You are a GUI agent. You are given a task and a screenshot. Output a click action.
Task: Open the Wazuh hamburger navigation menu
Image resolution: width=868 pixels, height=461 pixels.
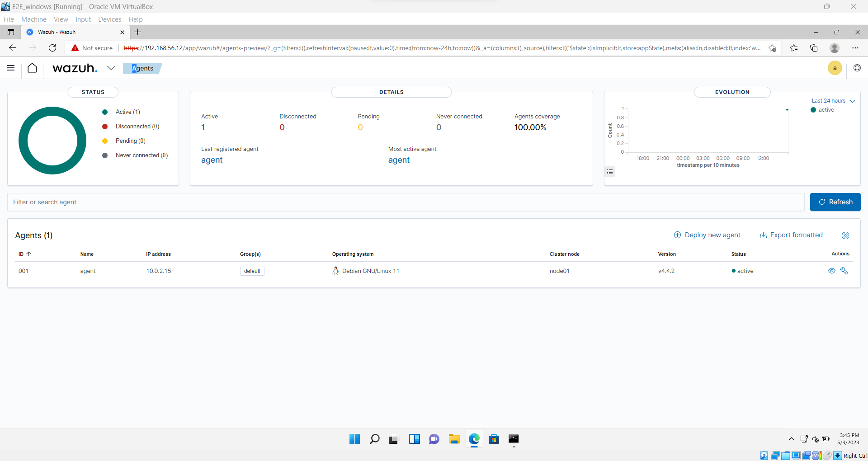tap(11, 68)
